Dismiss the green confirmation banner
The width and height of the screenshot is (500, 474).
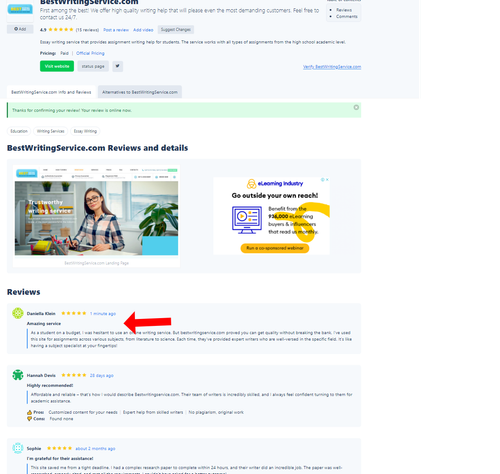click(356, 107)
